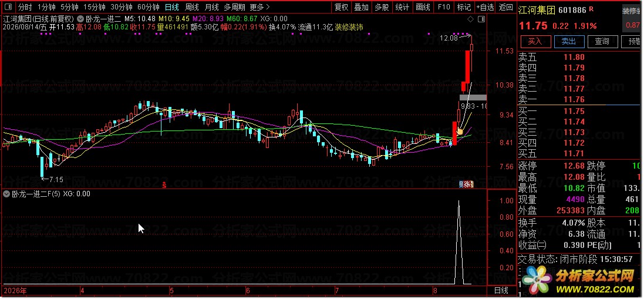The image size is (644, 299).
Task: Switch to 月线 period
Action: point(211,7)
